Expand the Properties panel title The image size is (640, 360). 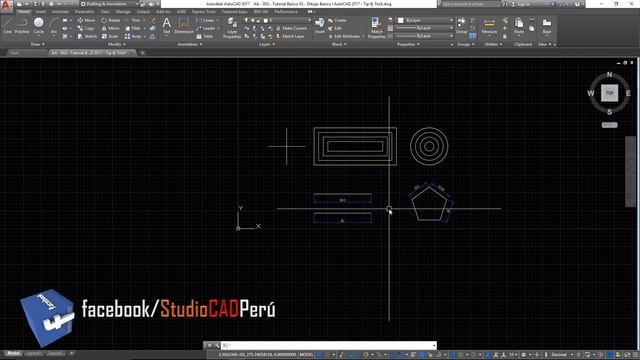(408, 44)
